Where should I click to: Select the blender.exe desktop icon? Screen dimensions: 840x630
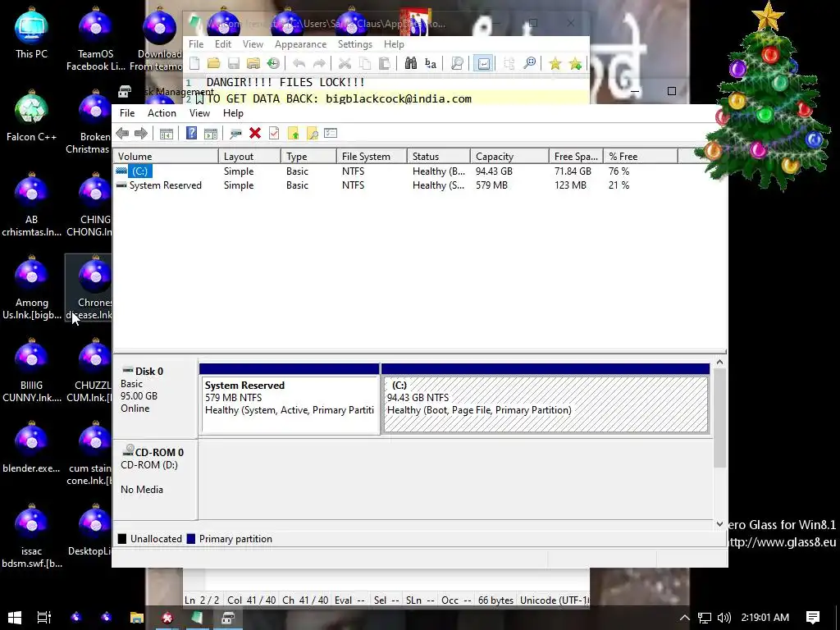point(31,447)
